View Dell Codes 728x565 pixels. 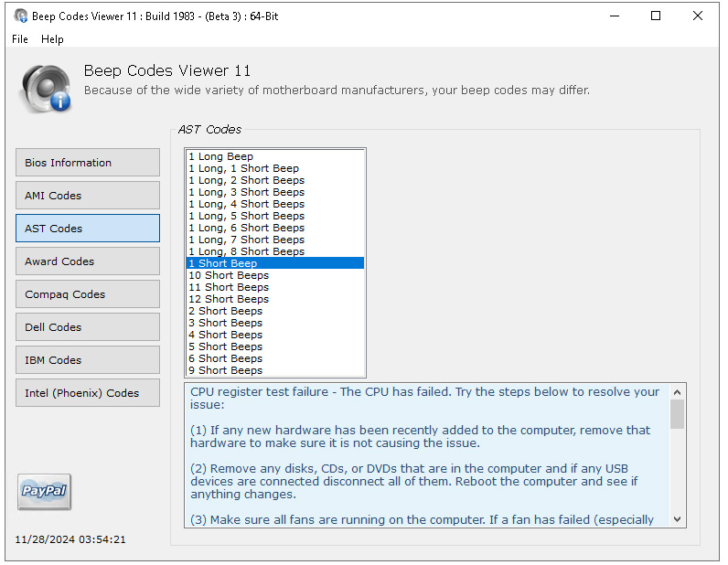point(88,327)
